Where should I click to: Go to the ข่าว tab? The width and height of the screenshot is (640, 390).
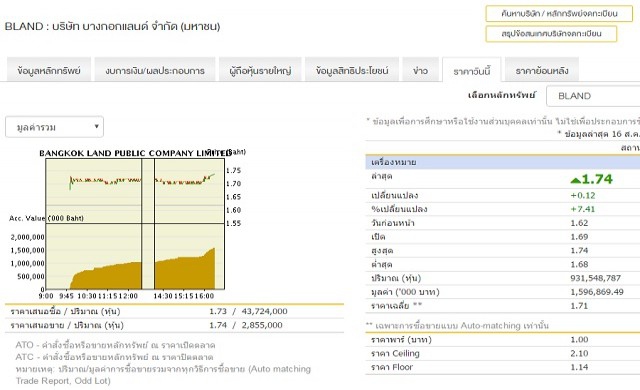point(420,70)
